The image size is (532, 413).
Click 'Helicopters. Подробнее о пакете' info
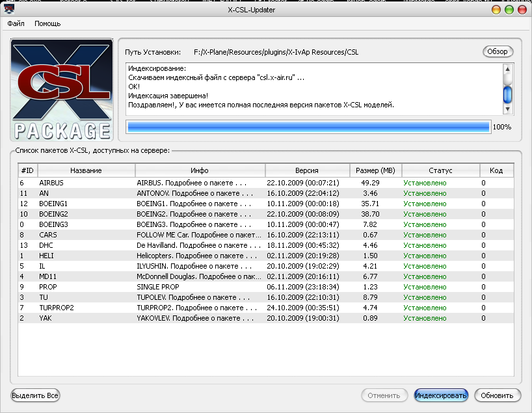click(197, 256)
